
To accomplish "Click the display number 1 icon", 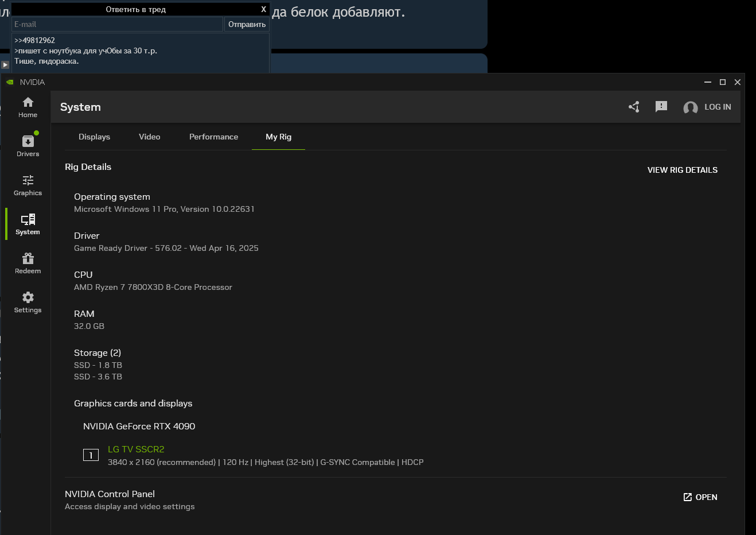I will point(91,455).
